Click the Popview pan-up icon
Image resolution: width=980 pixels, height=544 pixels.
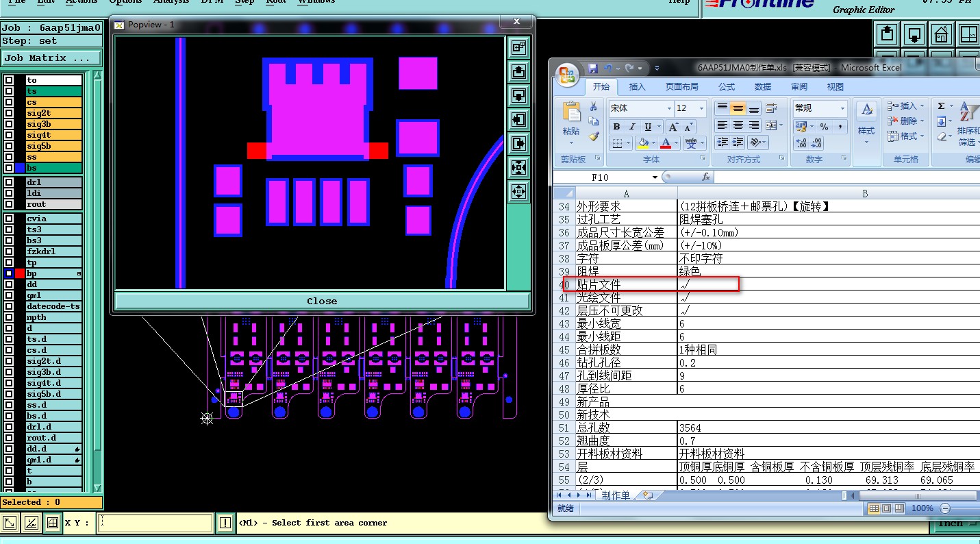click(518, 71)
